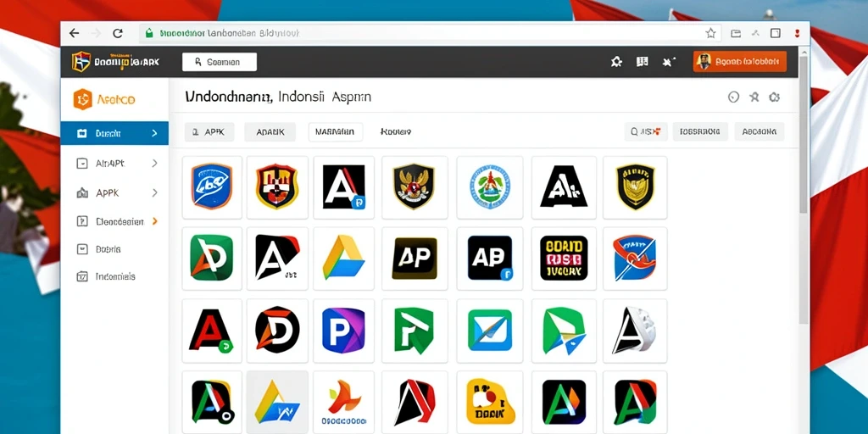This screenshot has height=434, width=868.
Task: Expand the chevron on the second sidebar item
Action: [x=154, y=164]
